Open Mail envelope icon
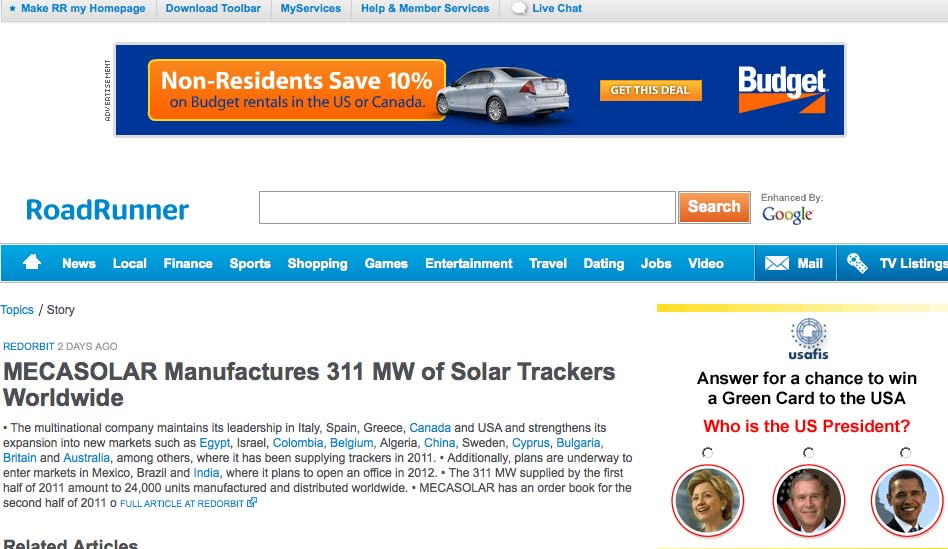Viewport: 948px width, 549px height. pyautogui.click(x=776, y=263)
